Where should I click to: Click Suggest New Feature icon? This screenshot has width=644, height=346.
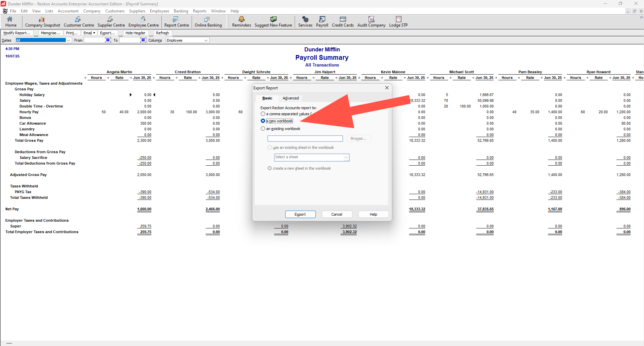(x=273, y=22)
